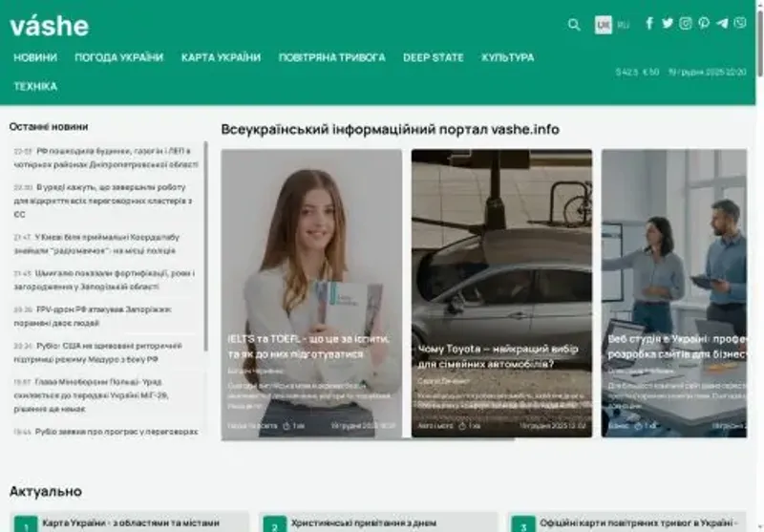
Task: Select the UK language toggle
Action: coord(604,25)
